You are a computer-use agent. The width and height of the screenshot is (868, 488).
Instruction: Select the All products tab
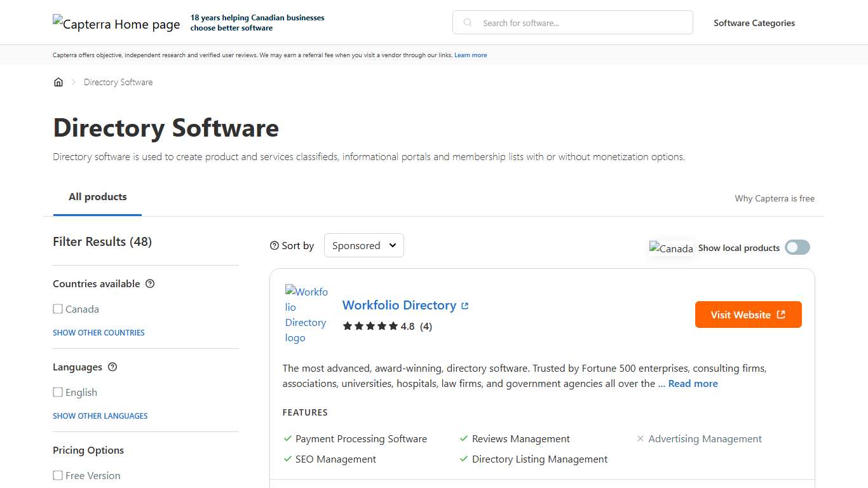click(x=97, y=197)
